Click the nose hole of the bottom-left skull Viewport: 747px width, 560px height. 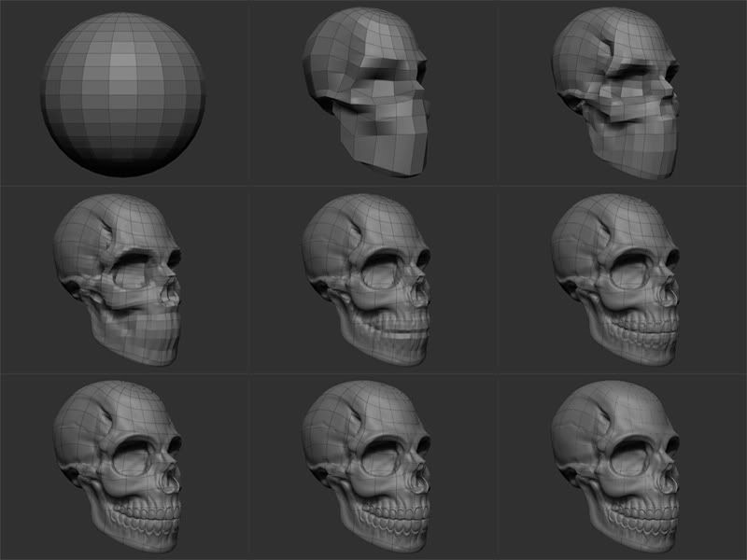[x=166, y=482]
